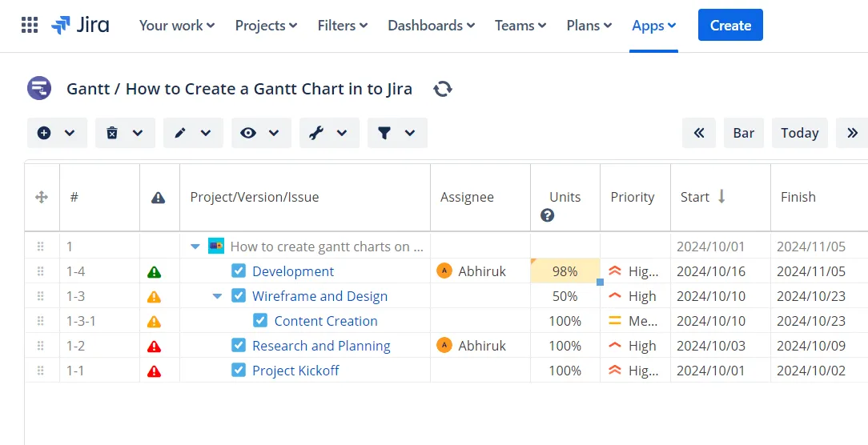Click the refresh sync icon beside title
Screen dimensions: 868x445
pos(442,89)
